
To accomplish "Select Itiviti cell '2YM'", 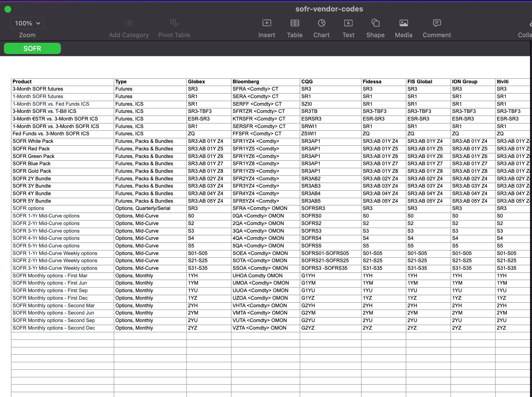I will (x=513, y=313).
